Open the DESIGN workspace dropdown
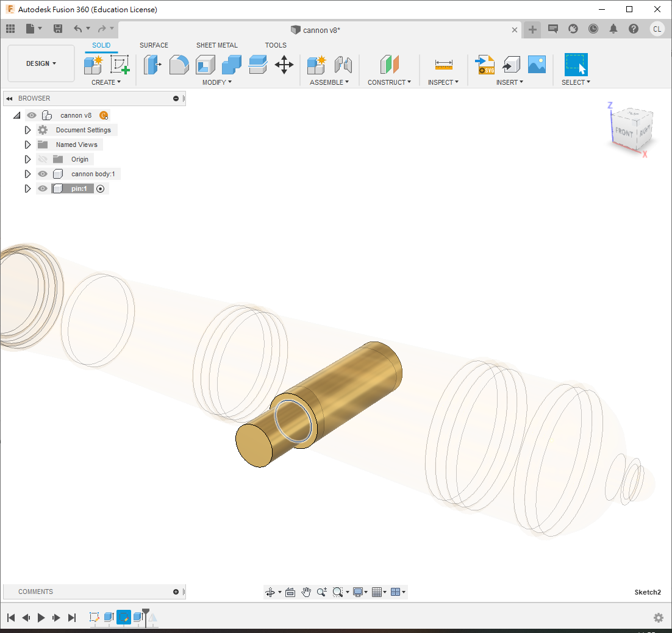The height and width of the screenshot is (633, 672). tap(41, 63)
